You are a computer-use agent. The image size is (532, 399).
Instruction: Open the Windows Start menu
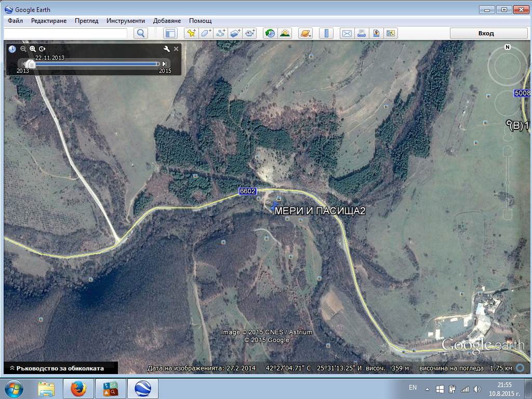pyautogui.click(x=14, y=389)
